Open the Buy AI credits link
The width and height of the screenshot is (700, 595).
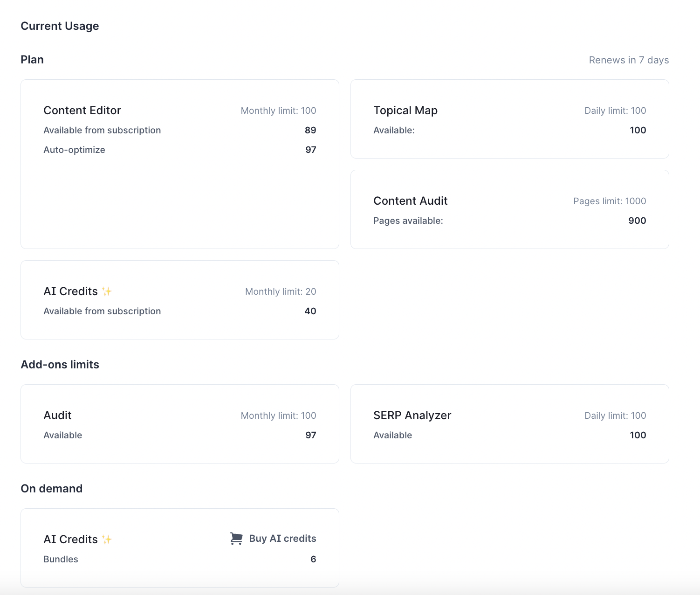(x=282, y=539)
